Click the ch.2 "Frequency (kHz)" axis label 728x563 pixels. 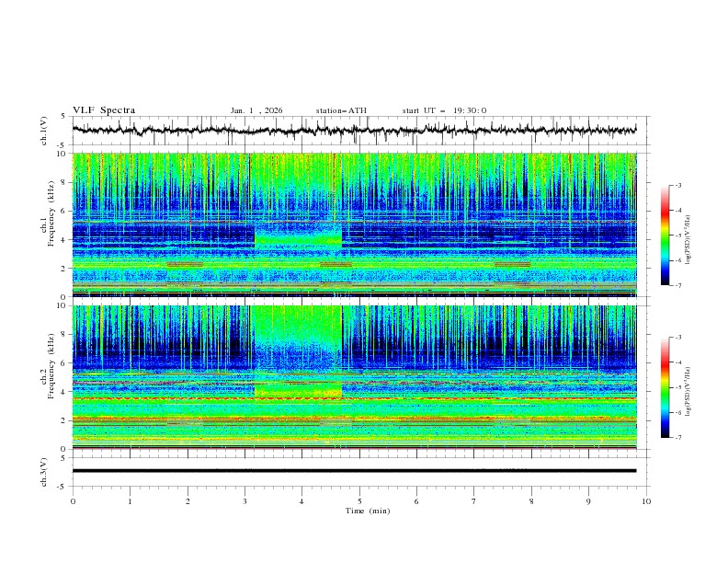coord(51,366)
